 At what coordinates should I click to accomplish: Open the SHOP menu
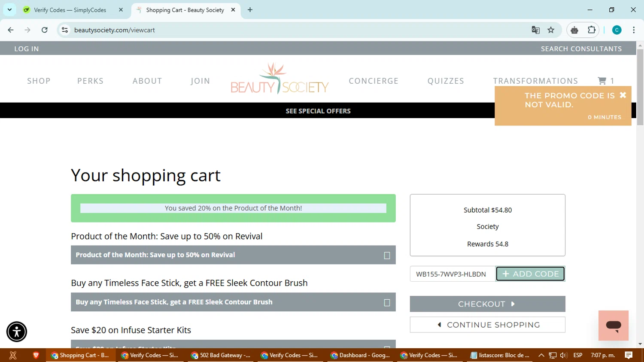[x=39, y=81]
